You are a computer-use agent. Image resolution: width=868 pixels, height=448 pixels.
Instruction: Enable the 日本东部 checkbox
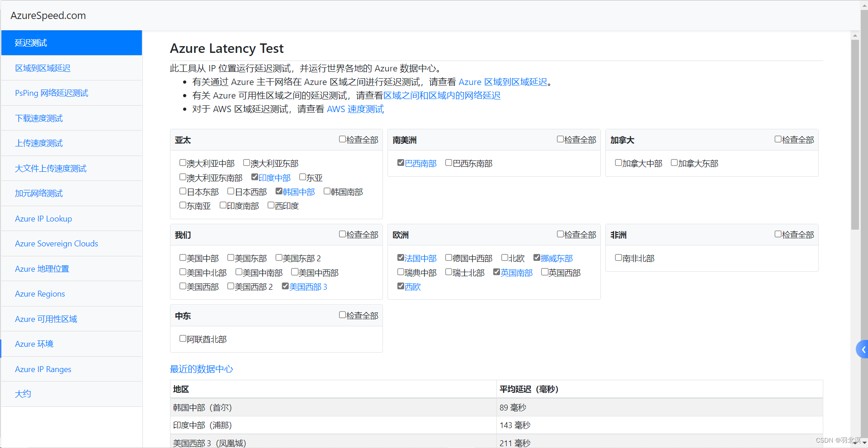coord(183,191)
